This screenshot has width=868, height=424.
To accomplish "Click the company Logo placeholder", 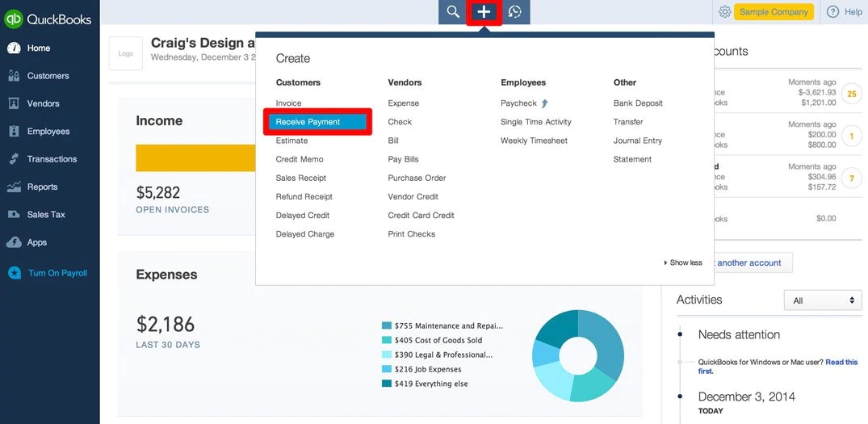I will tap(126, 53).
